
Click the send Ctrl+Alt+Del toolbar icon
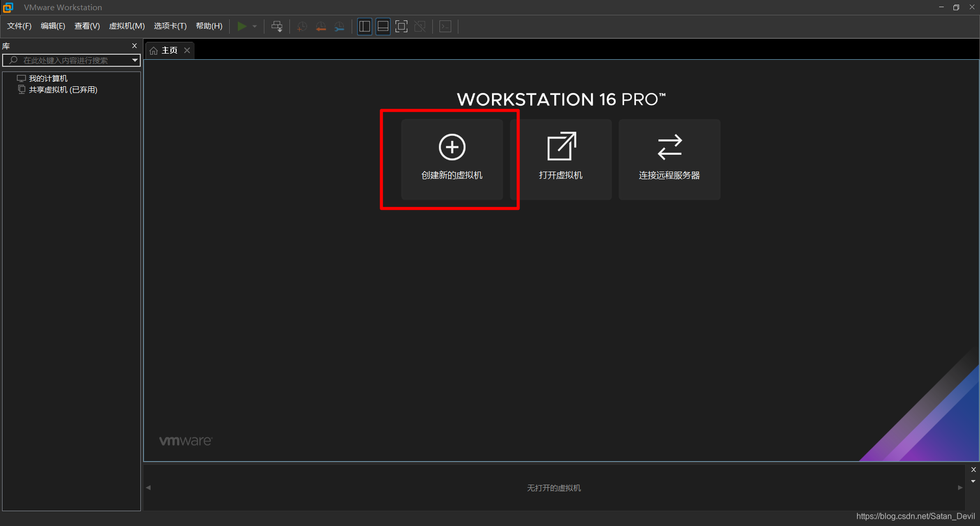[x=277, y=27]
